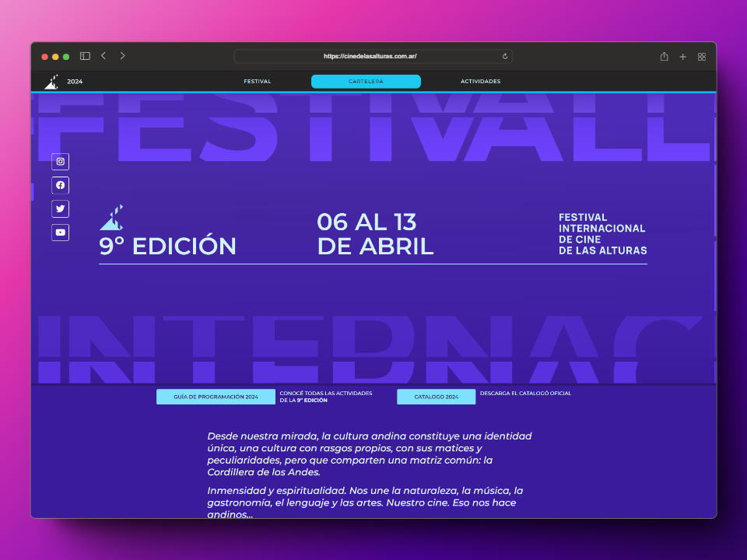Focus the cinedelasalturas.com.ar address bar
The image size is (747, 560).
point(370,57)
